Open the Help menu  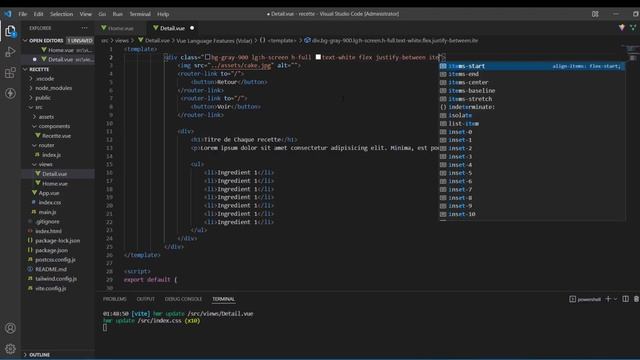click(x=163, y=14)
